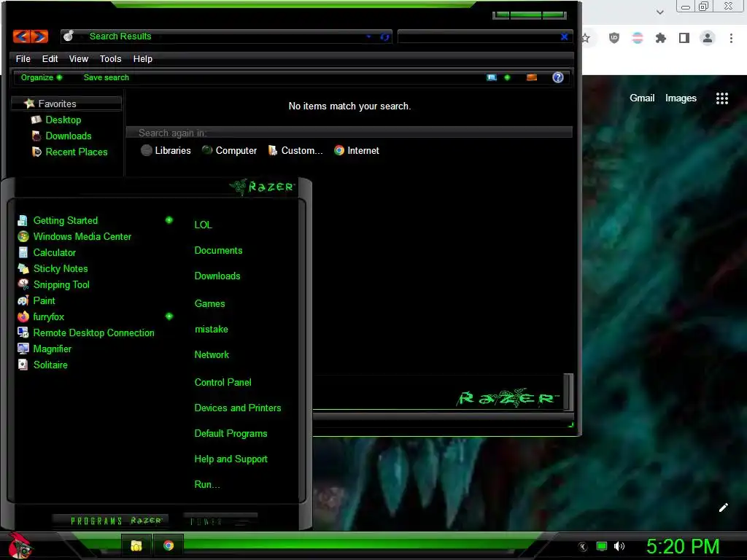Viewport: 747px width, 560px height.
Task: Expand views options dropdown arrow
Action: [x=508, y=77]
